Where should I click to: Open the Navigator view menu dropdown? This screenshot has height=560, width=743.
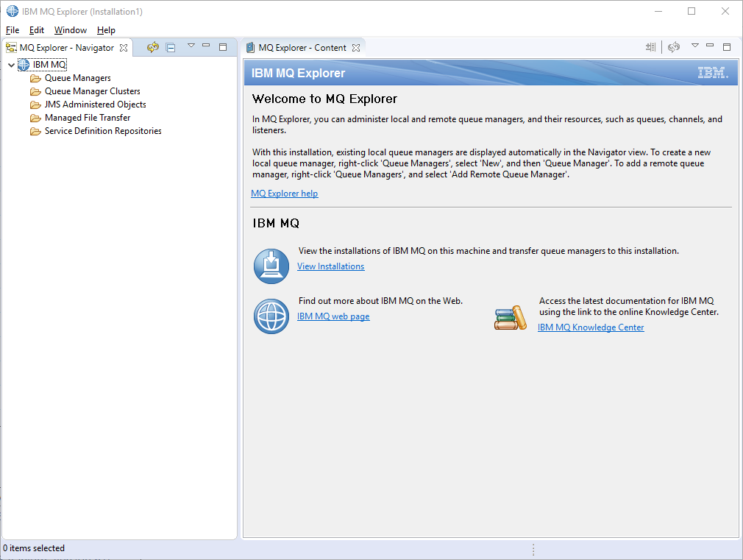click(x=191, y=46)
